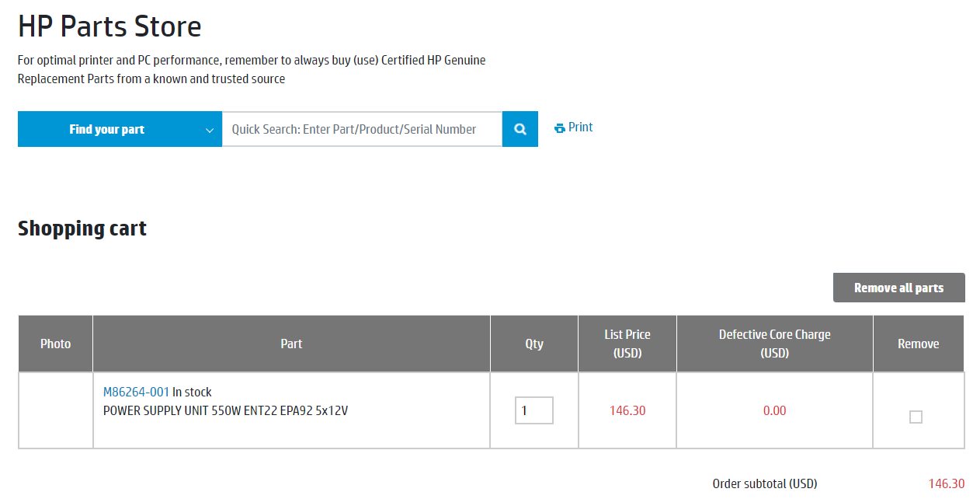Click the Remove column header
Screen dimensions: 980x499
tap(919, 344)
